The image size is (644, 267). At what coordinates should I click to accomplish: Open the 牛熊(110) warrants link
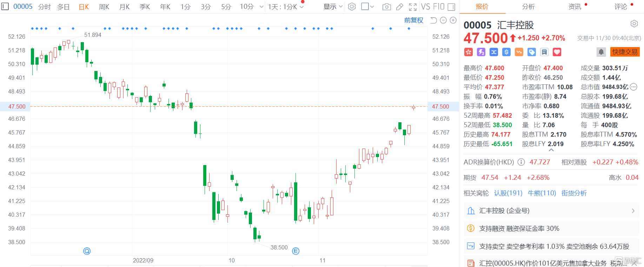(x=542, y=193)
